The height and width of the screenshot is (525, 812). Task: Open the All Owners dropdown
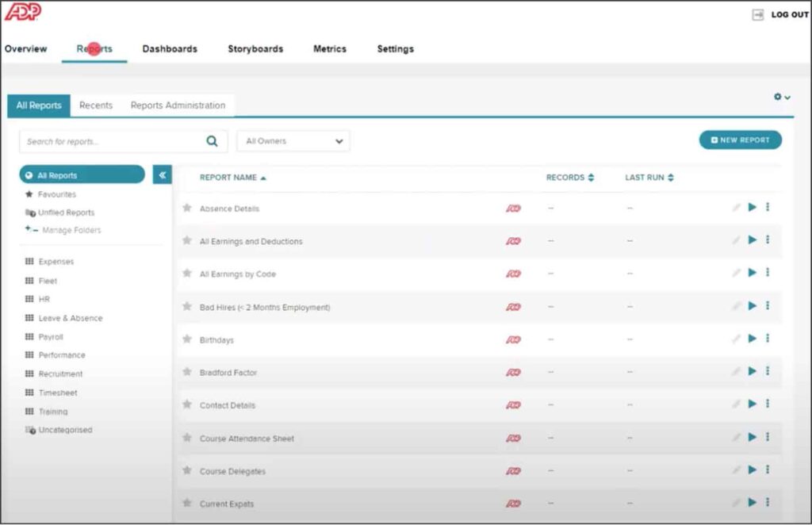(293, 140)
